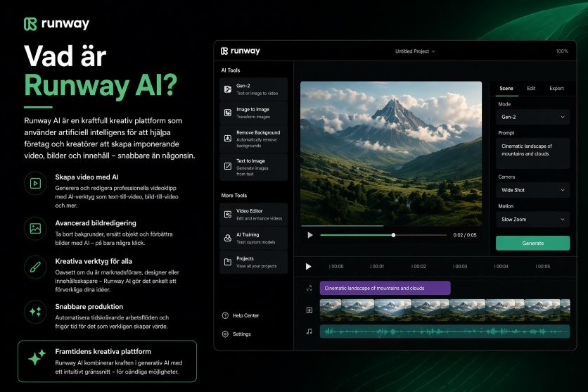
Task: Click the 100% zoom level indicator
Action: point(562,51)
